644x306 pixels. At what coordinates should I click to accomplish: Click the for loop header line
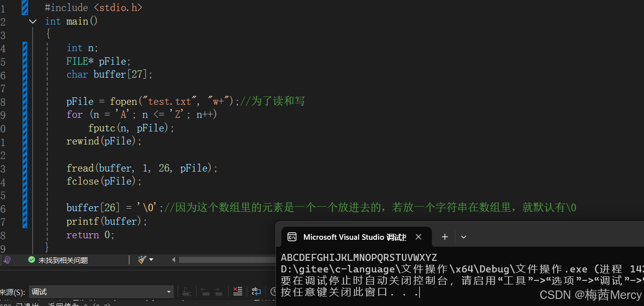pos(141,114)
